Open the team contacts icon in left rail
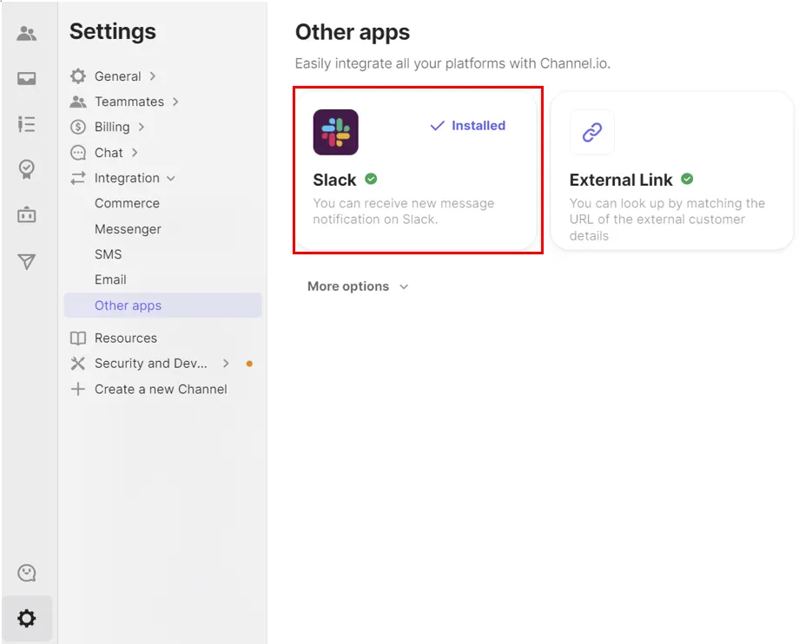This screenshot has height=644, width=812. (x=27, y=34)
